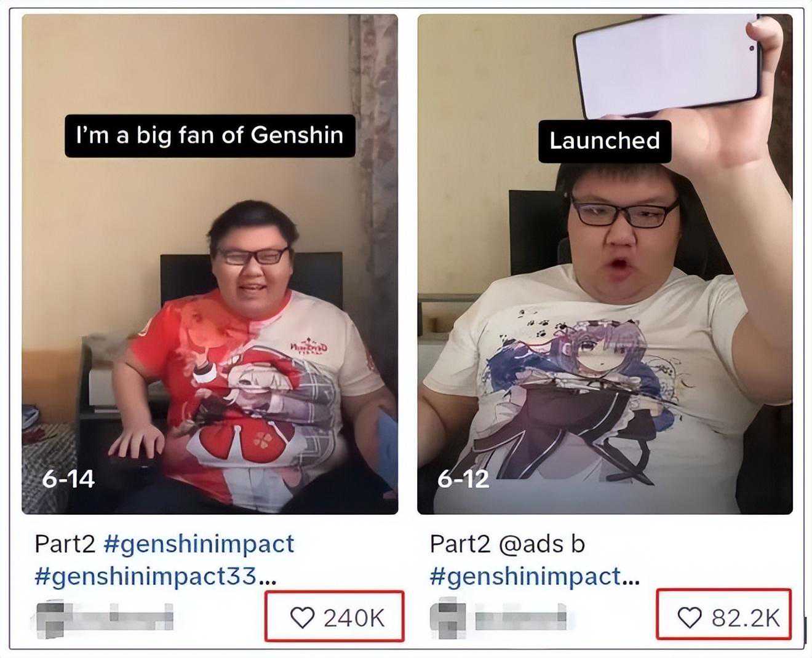Click the 82.2K like count
Image resolution: width=812 pixels, height=658 pixels.
[x=746, y=617]
